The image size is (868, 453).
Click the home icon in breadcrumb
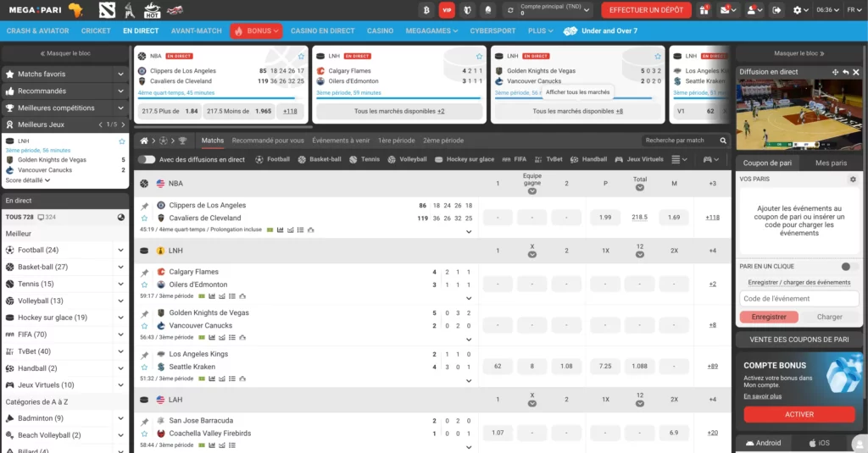[145, 141]
